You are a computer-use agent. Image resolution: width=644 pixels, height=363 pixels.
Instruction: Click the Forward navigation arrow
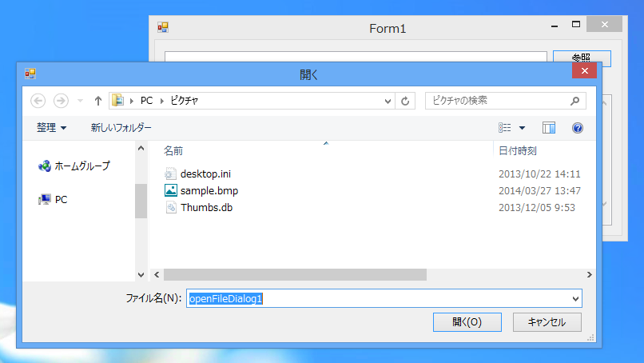61,101
